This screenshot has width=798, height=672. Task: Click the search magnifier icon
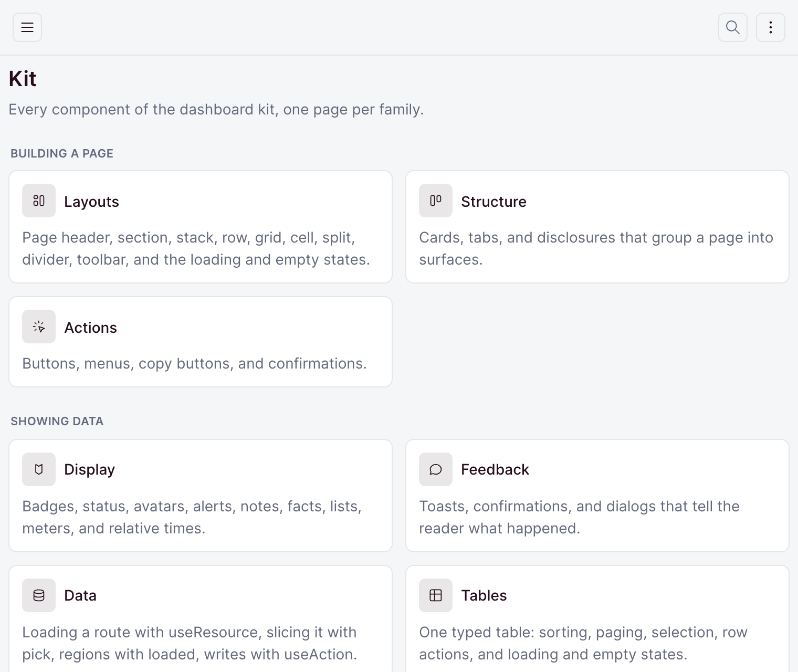coord(733,27)
